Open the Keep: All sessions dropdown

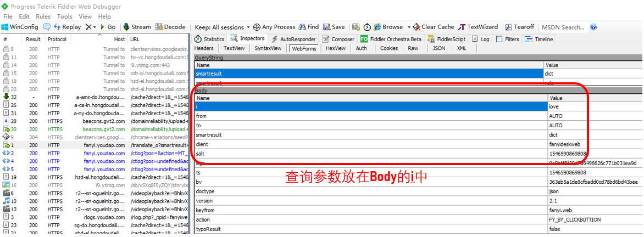point(222,27)
